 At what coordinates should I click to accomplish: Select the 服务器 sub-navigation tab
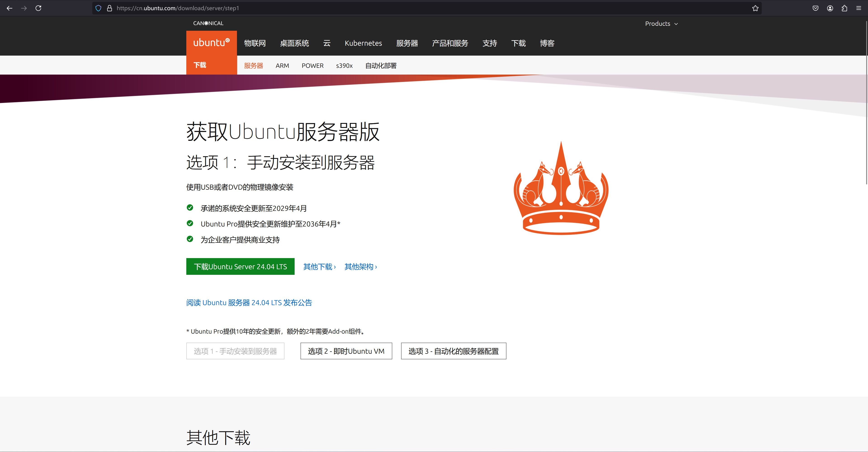point(253,66)
